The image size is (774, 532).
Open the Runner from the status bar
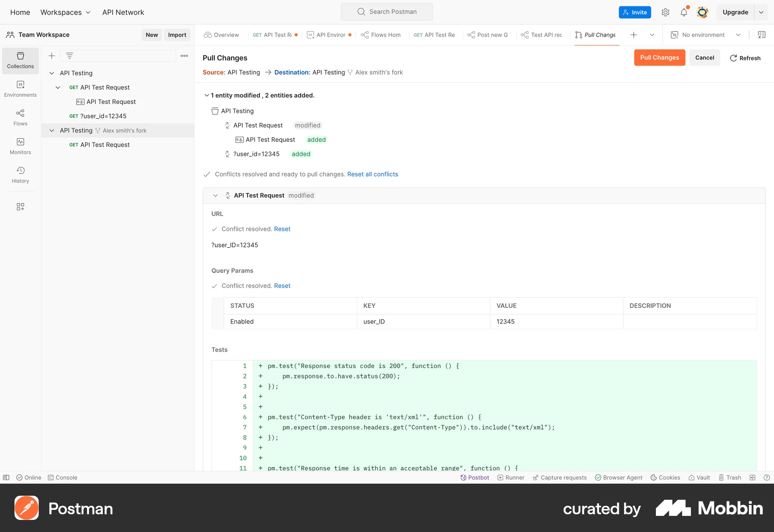point(510,477)
